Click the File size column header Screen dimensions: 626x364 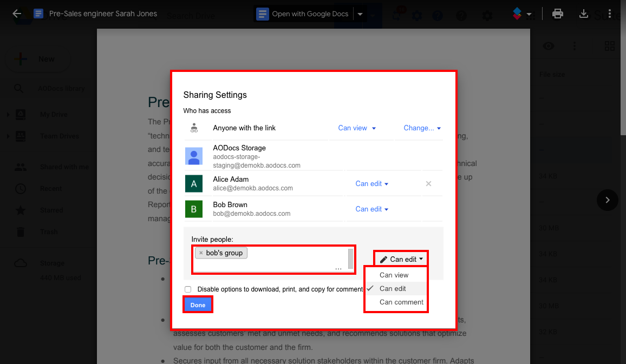[552, 75]
